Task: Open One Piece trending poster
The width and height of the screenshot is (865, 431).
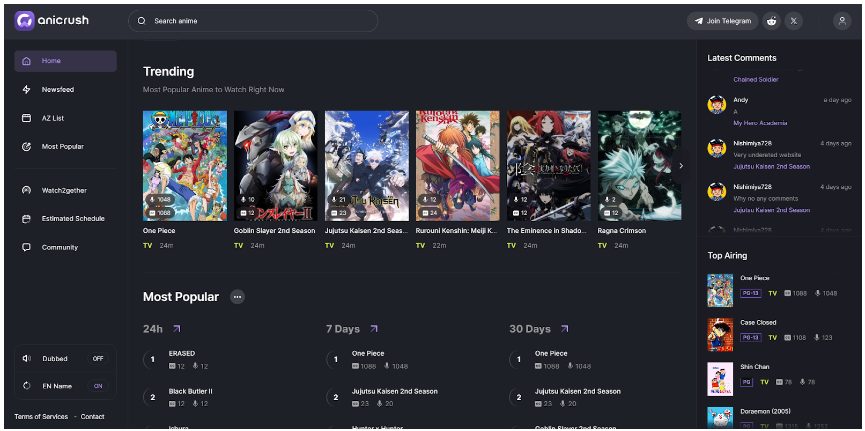Action: pos(185,166)
